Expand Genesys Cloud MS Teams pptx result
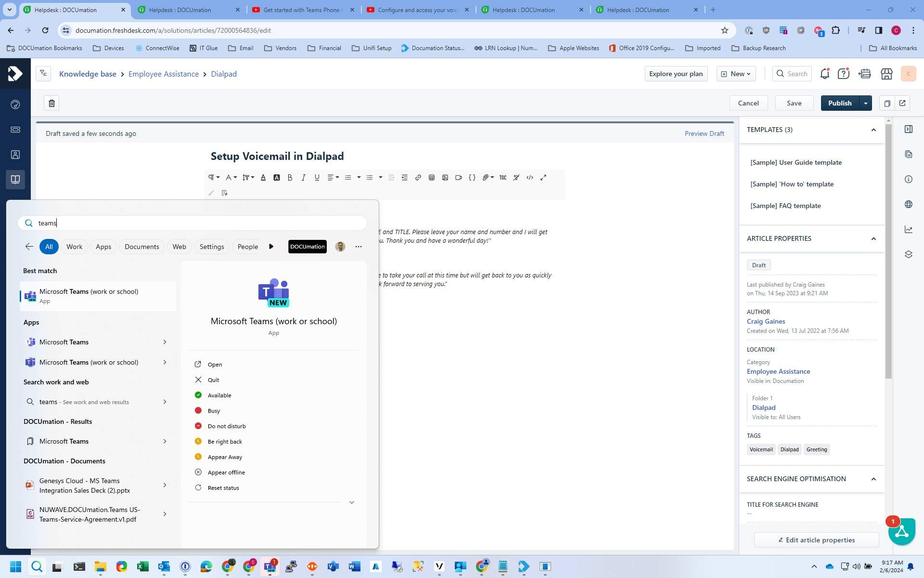 pyautogui.click(x=165, y=486)
